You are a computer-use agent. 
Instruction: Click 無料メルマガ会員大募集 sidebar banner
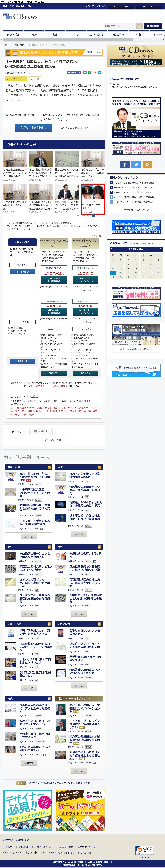pyautogui.click(x=136, y=227)
